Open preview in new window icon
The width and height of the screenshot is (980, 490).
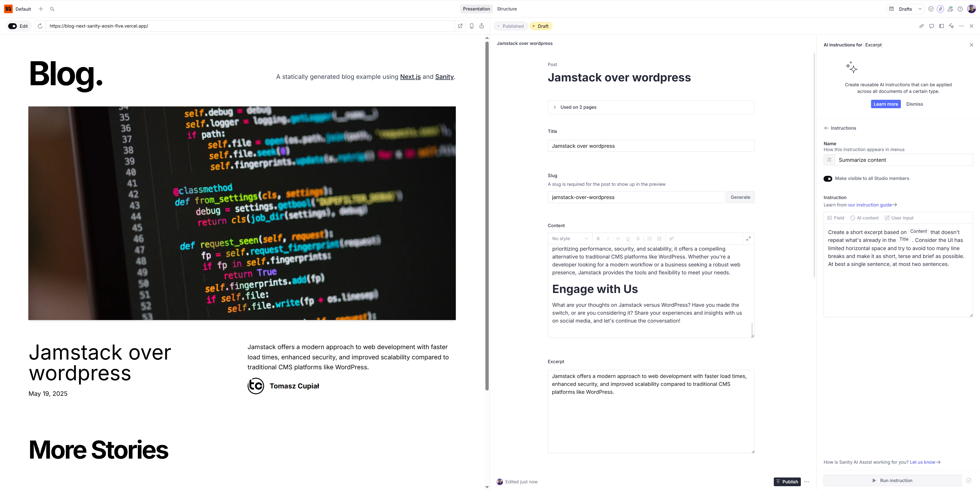tap(460, 26)
